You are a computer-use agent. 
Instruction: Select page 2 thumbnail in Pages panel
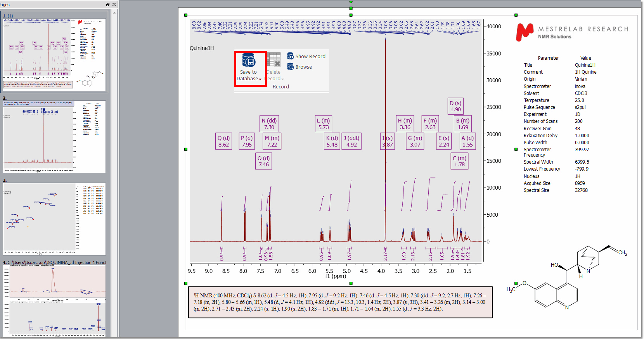point(54,137)
